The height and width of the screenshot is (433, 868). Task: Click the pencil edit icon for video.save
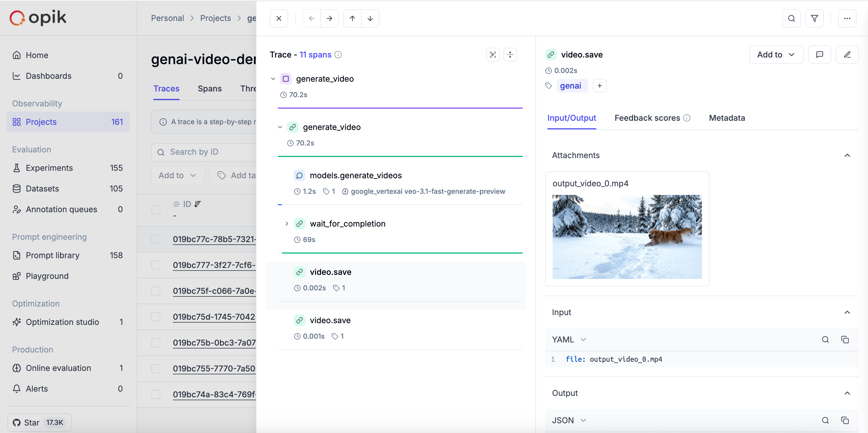point(847,55)
